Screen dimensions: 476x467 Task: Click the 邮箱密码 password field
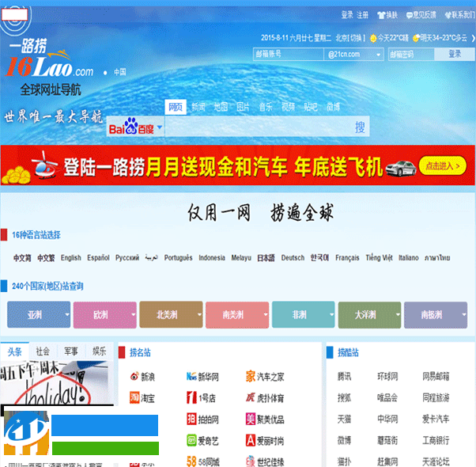coord(411,55)
